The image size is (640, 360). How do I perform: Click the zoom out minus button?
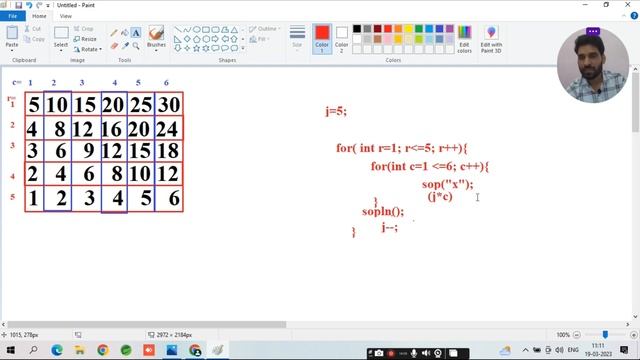click(x=577, y=335)
